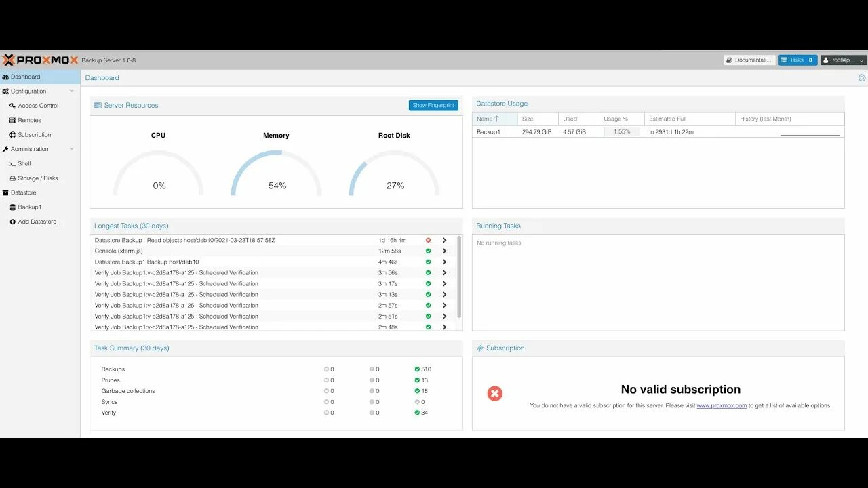Open details arrow for Backup host/deb10 task
The height and width of the screenshot is (488, 868).
pos(444,262)
